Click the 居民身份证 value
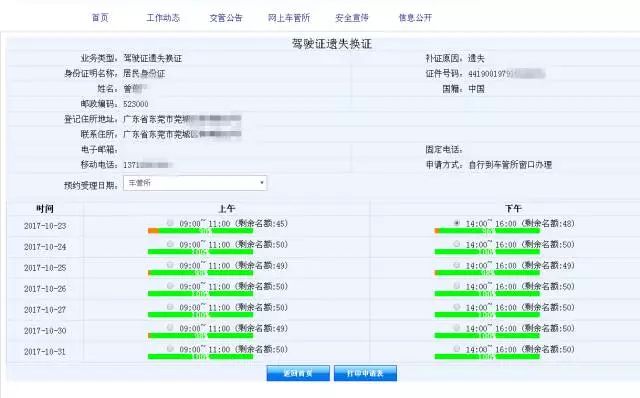This screenshot has width=640, height=398. pyautogui.click(x=144, y=73)
